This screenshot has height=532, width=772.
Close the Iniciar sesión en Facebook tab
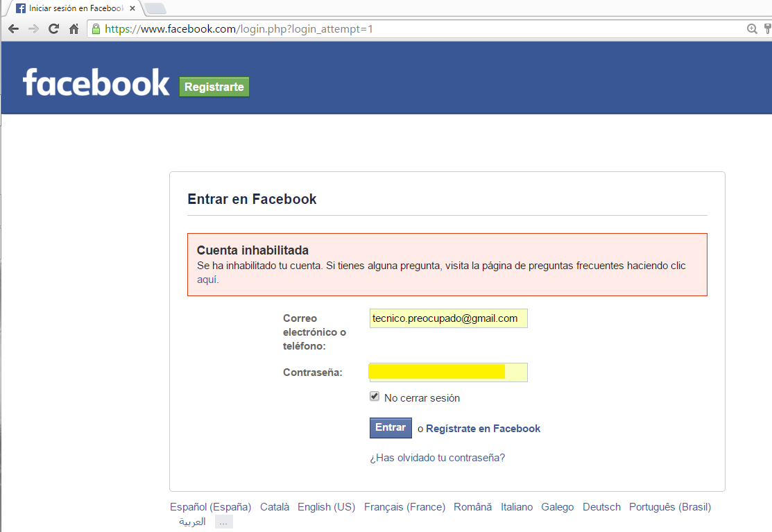coord(132,8)
